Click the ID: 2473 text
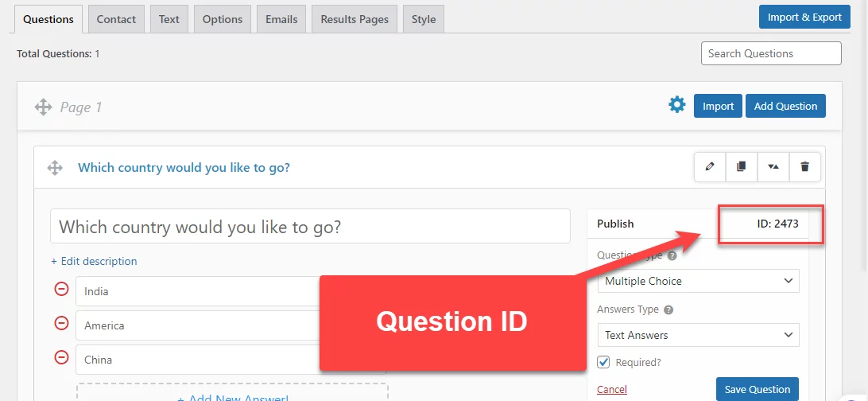The image size is (868, 401). (777, 224)
